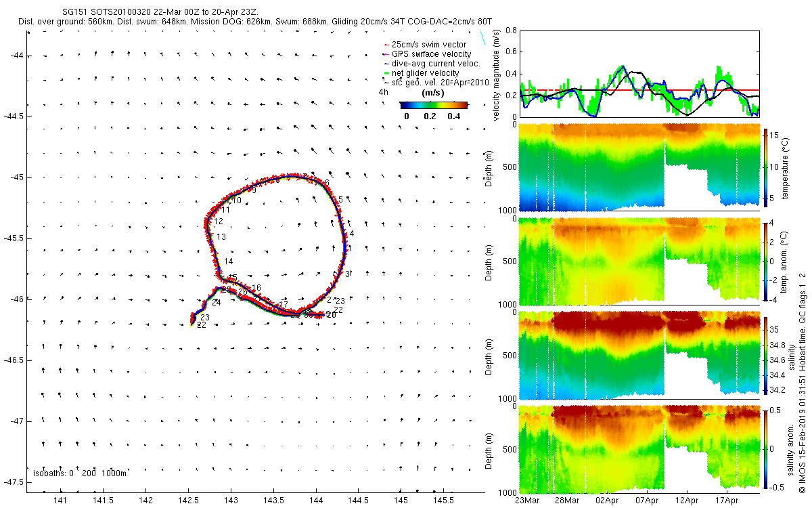
Task: Click day marker '12' on the glider track
Action: point(219,221)
